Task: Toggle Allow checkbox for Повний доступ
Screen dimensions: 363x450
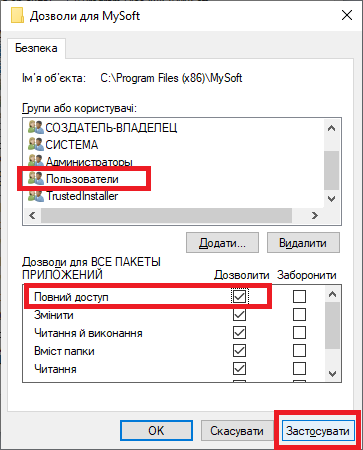Action: [239, 296]
